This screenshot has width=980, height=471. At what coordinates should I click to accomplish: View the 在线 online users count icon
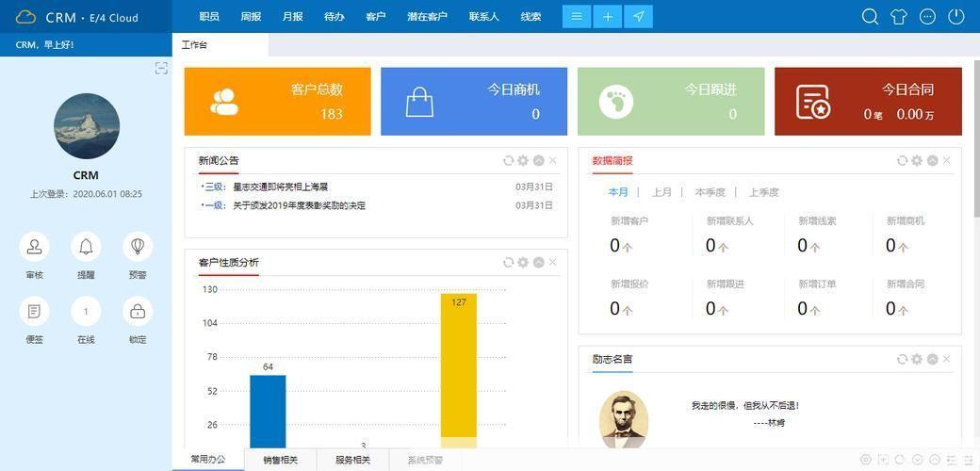[86, 311]
